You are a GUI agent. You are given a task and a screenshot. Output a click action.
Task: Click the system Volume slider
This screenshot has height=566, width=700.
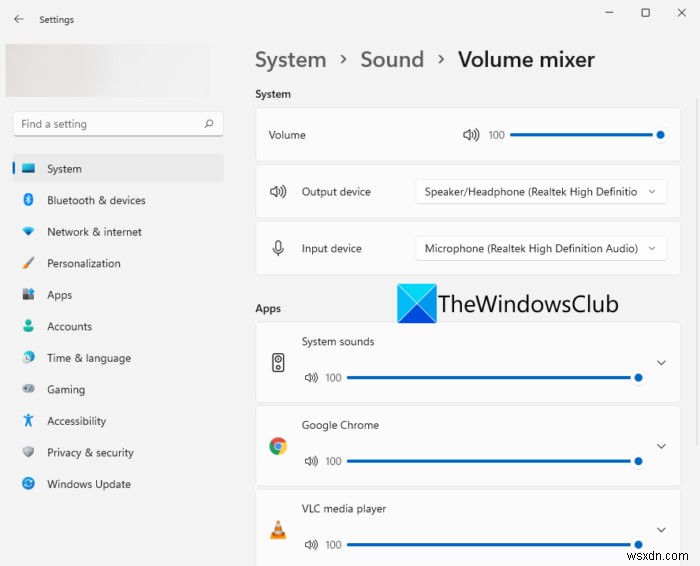[588, 135]
